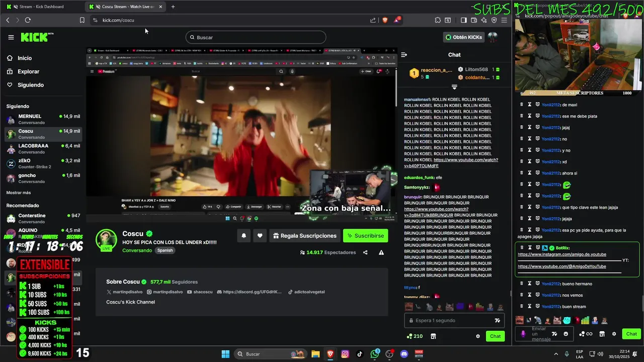This screenshot has height=362, width=644.
Task: Select LACOBRAAA channel in sidebar
Action: click(x=43, y=149)
